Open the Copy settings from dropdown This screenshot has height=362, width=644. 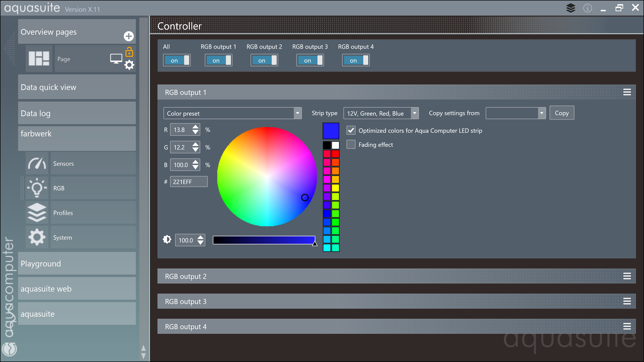(515, 113)
